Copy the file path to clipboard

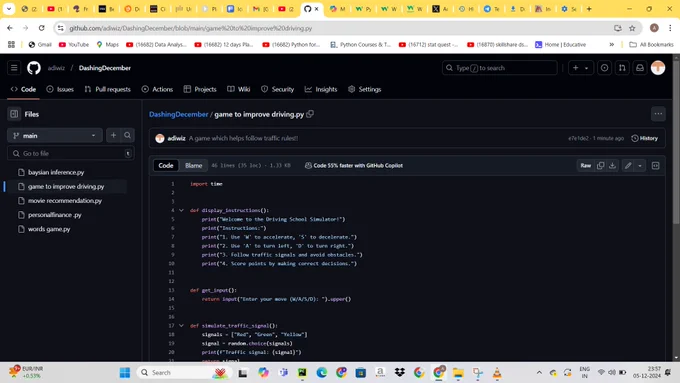tap(310, 114)
